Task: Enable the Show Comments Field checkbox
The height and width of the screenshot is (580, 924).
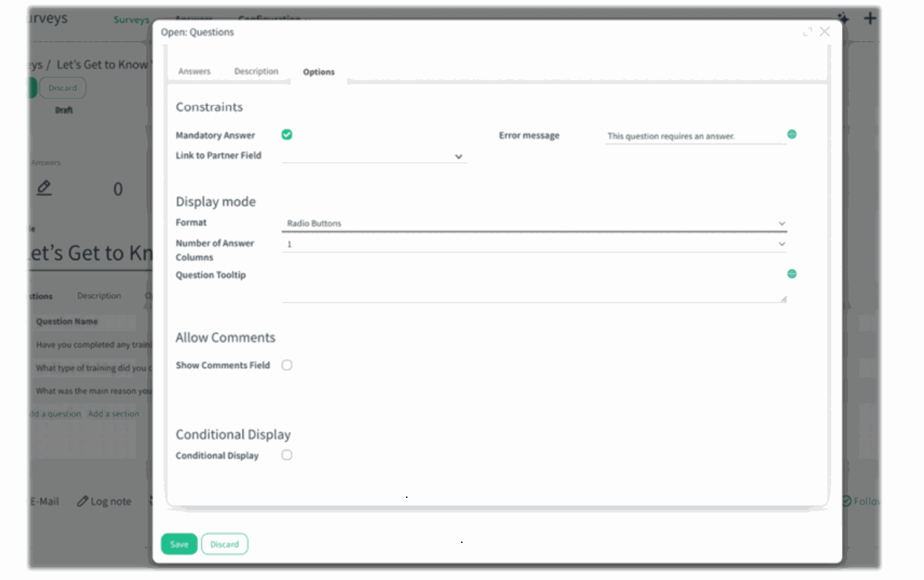Action: pos(287,365)
